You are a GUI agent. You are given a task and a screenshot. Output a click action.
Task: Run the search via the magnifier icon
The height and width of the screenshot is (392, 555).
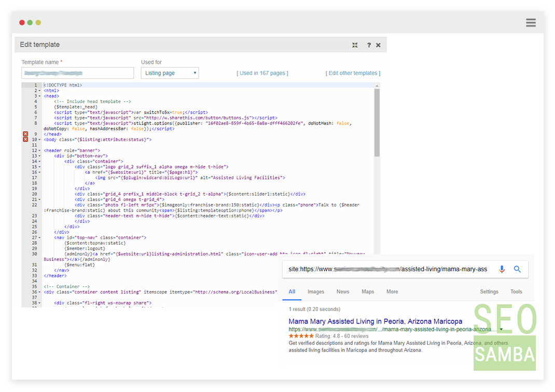coord(517,269)
